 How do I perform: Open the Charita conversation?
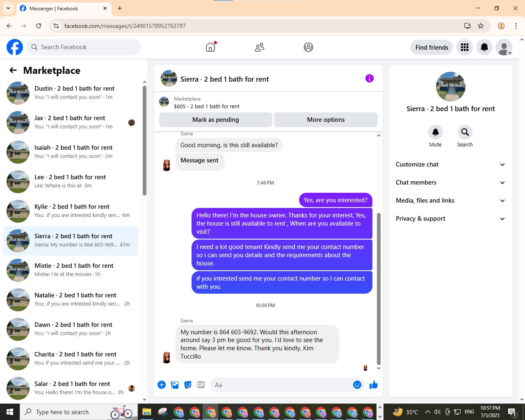(71, 359)
